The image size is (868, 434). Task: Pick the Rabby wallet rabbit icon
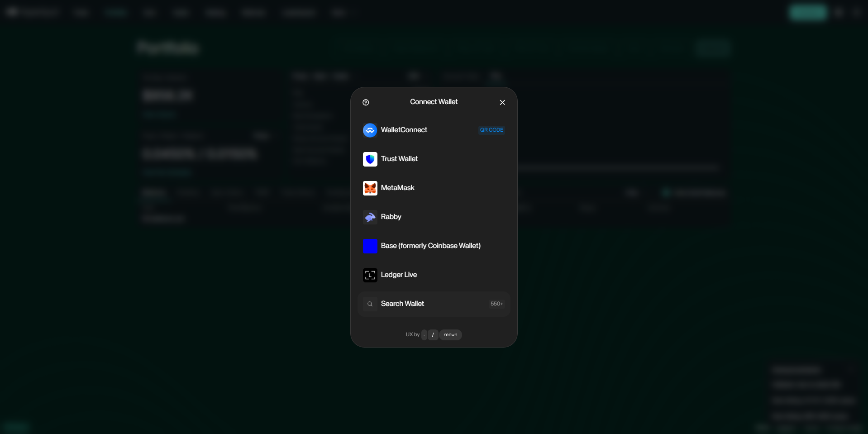click(x=370, y=217)
